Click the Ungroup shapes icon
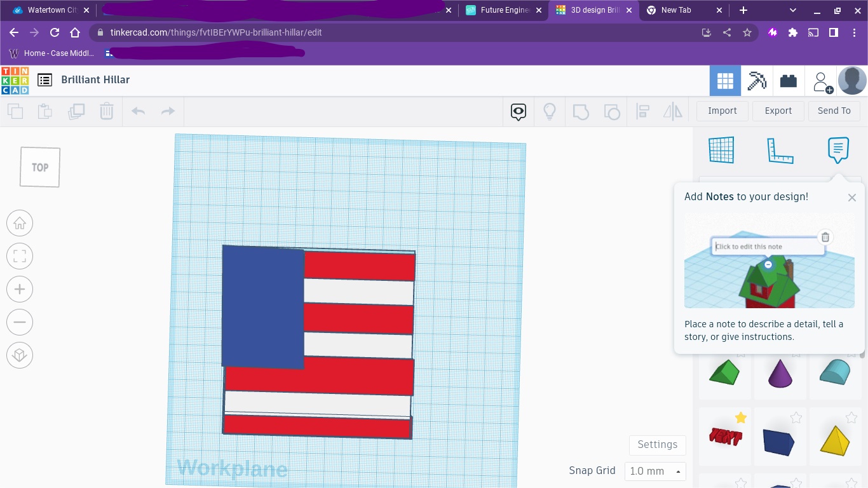 tap(611, 112)
